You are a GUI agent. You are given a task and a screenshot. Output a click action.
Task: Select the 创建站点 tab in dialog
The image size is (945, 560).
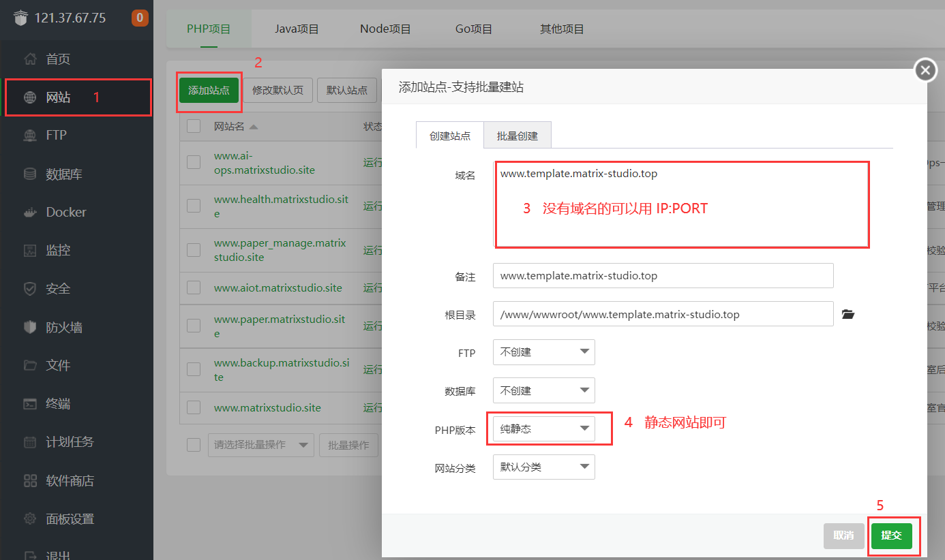coord(450,136)
